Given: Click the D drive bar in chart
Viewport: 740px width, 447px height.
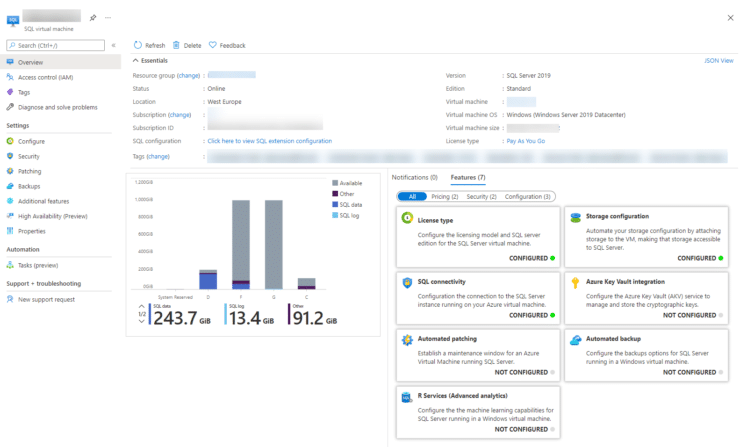Looking at the screenshot, I should 208,279.
